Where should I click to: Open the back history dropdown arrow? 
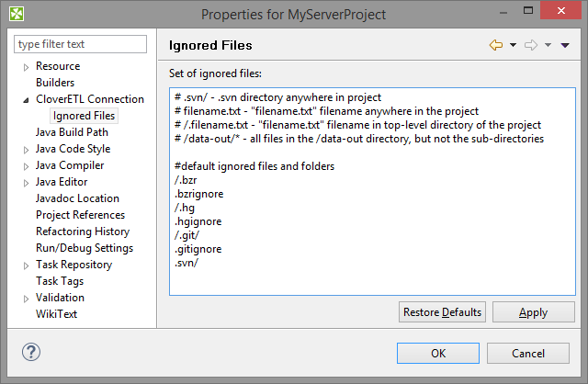[x=513, y=45]
